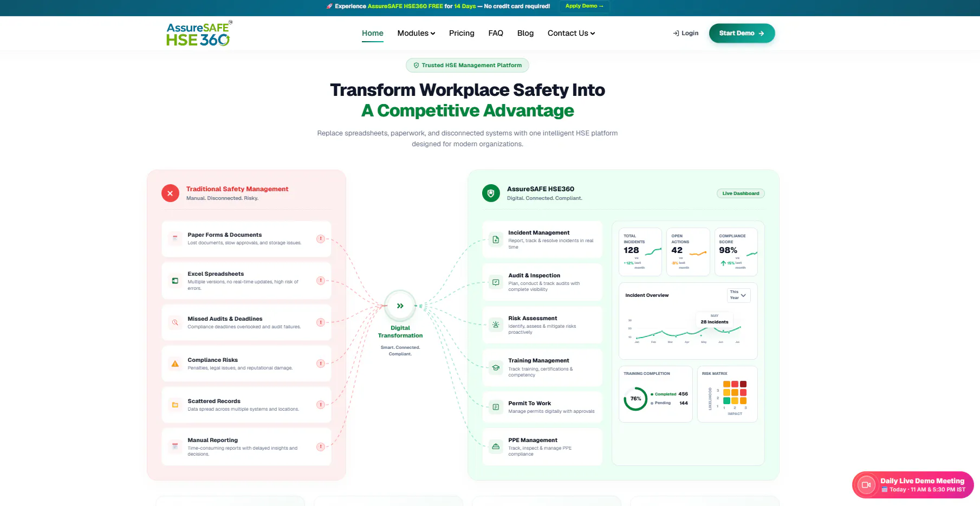Click the AssureSAFE HSE360 logo
Viewport: 980px width, 506px height.
click(199, 34)
